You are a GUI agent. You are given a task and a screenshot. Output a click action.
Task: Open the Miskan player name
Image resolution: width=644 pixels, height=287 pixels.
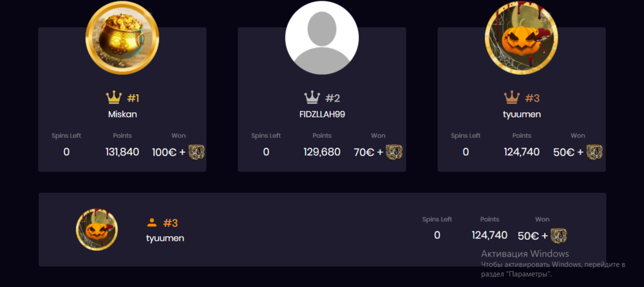click(x=122, y=115)
